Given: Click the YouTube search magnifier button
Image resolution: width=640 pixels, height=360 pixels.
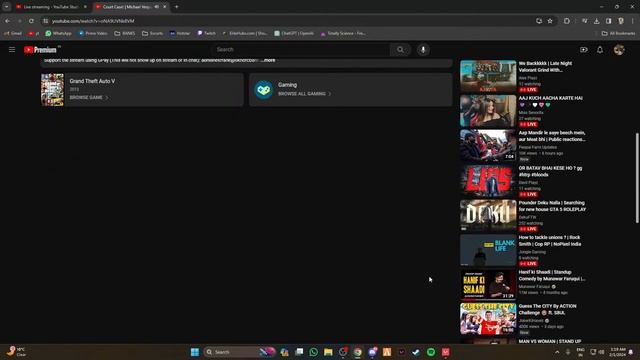Looking at the screenshot, I should coord(400,50).
